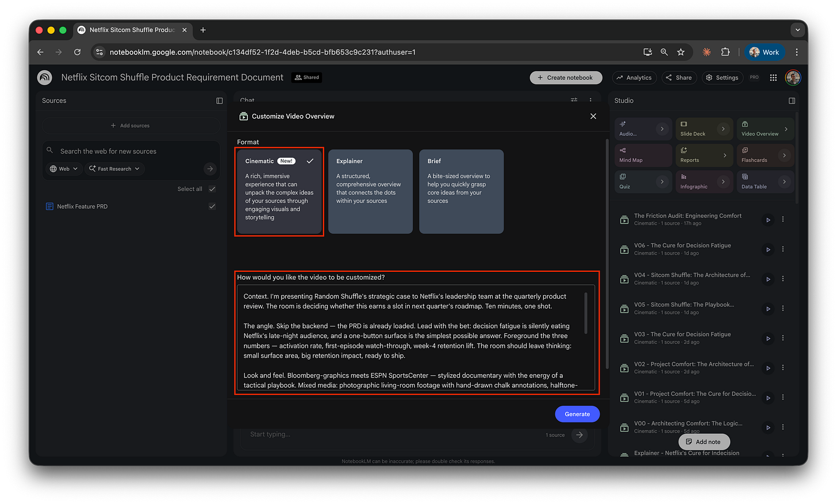This screenshot has height=504, width=837.
Task: Click the NotebookLM logo icon
Action: [44, 78]
